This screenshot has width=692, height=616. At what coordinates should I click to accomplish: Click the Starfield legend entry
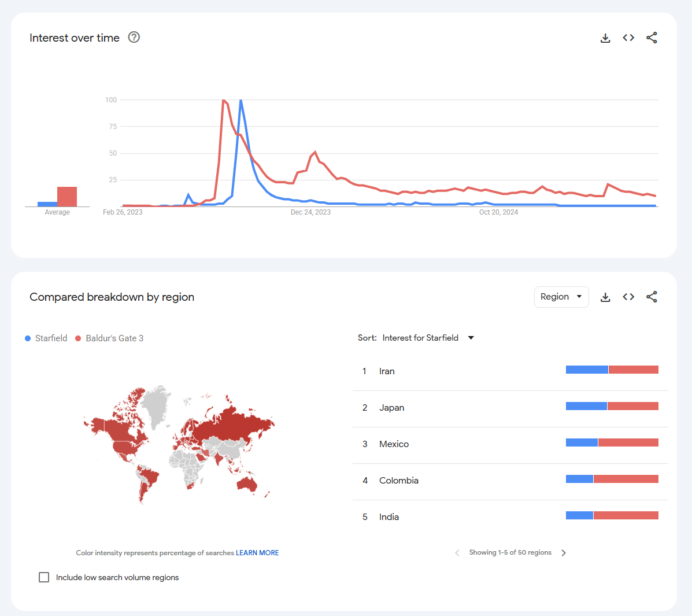point(46,338)
